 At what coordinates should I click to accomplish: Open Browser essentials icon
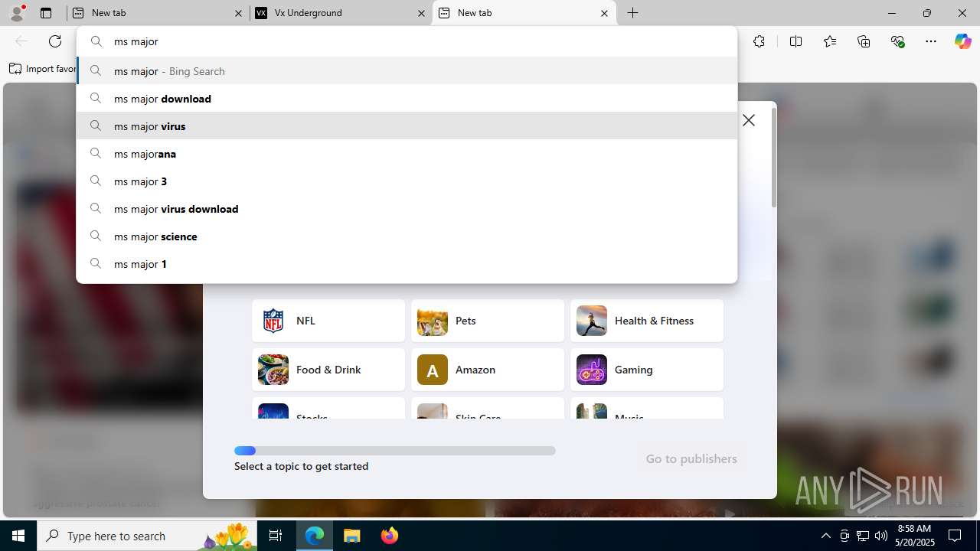(897, 41)
